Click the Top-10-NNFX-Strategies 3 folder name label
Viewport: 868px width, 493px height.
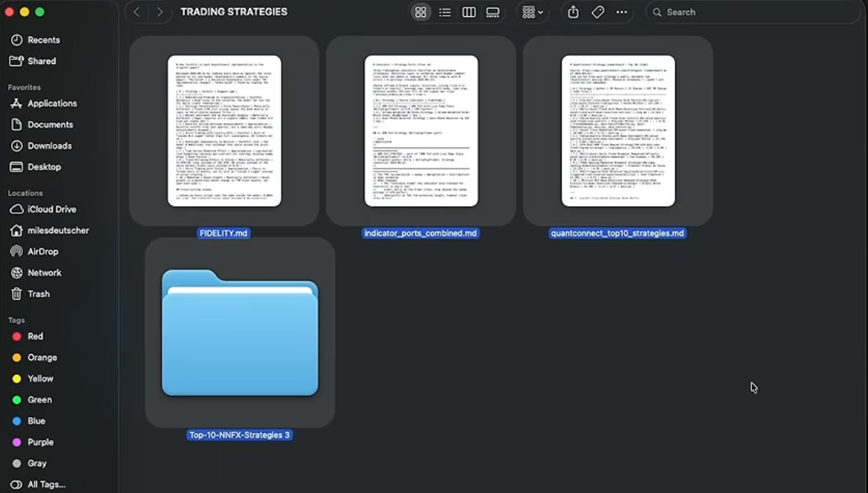pyautogui.click(x=240, y=435)
